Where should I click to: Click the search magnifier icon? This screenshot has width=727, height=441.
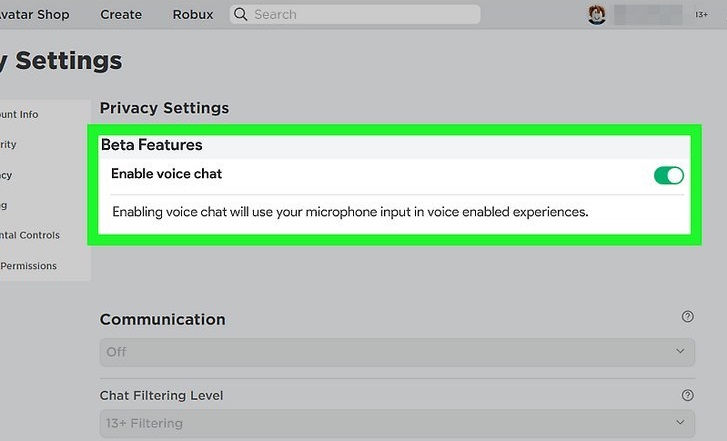(x=240, y=15)
